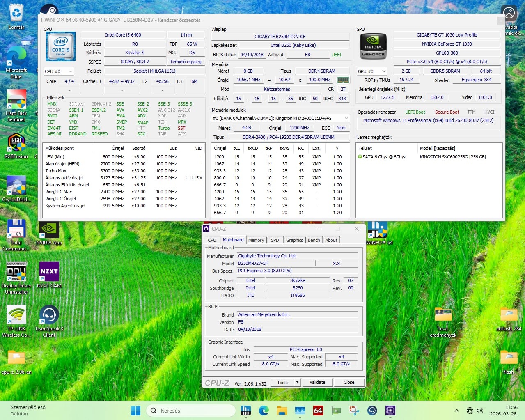The height and width of the screenshot is (420, 525).
Task: Switch to the Memory tab in CPU-Z
Action: click(256, 240)
